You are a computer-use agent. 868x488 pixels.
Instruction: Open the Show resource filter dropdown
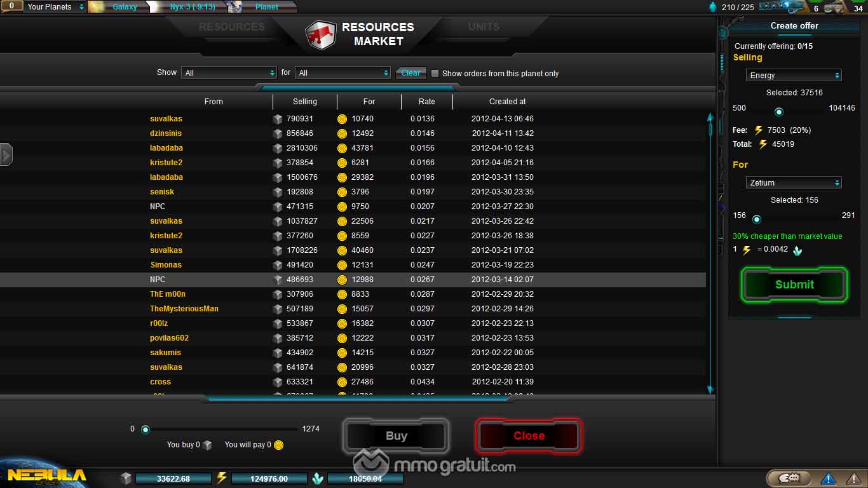(x=229, y=73)
